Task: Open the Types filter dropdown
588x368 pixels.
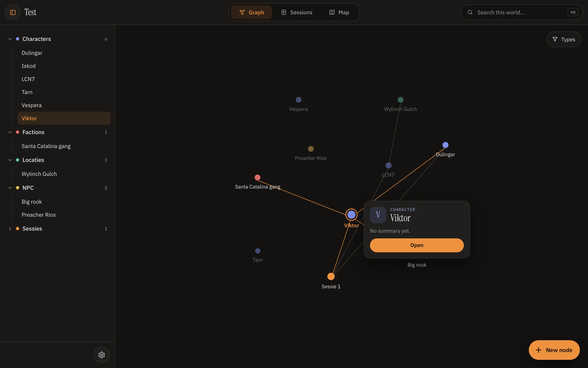Action: tap(564, 39)
